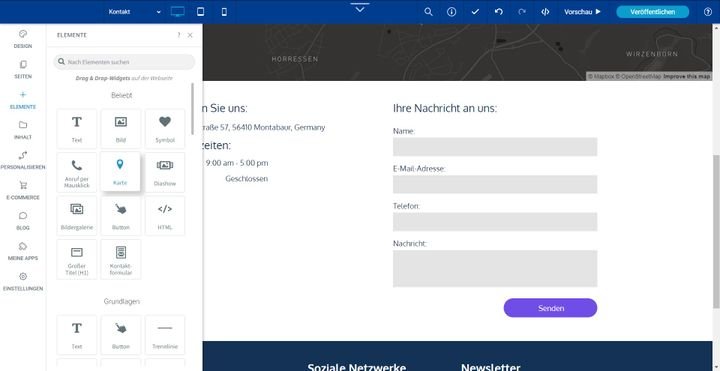Click the Soziale Netzwerke footer heading
The height and width of the screenshot is (371, 720).
357,367
